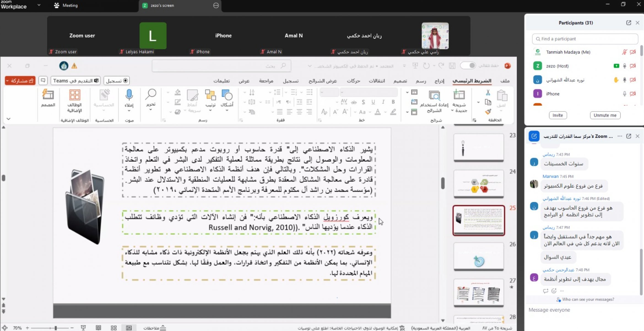
Task: Click the Bold formatting icon
Action: 393,102
